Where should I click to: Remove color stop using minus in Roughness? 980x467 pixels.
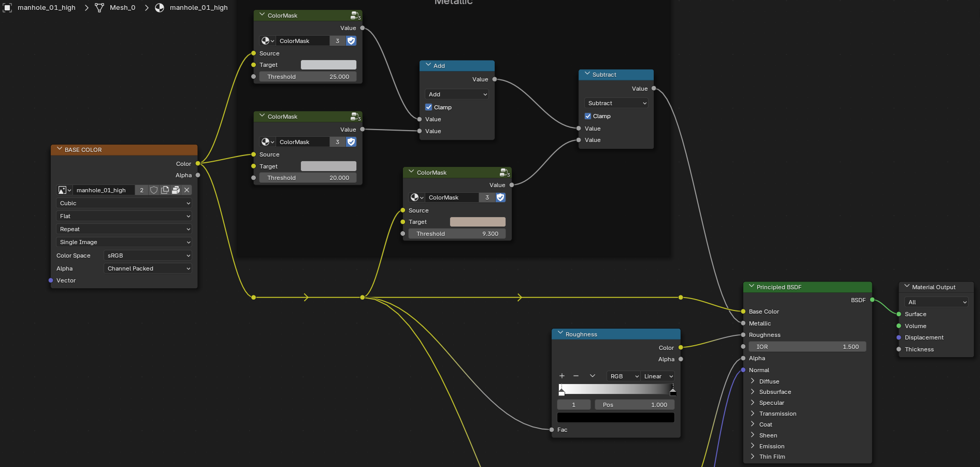point(576,376)
